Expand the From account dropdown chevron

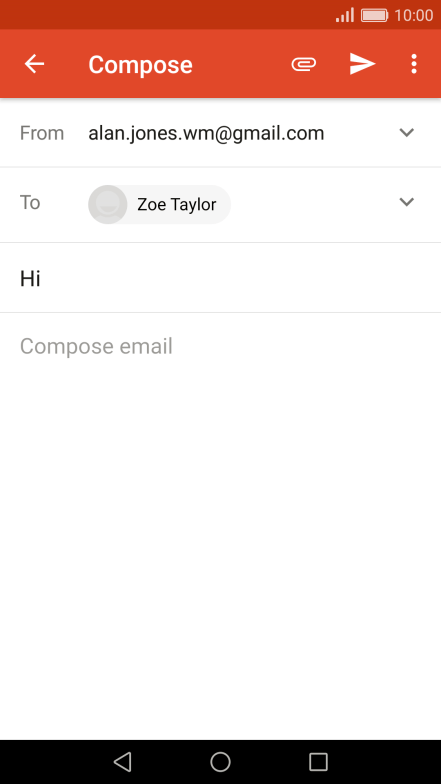(x=407, y=132)
